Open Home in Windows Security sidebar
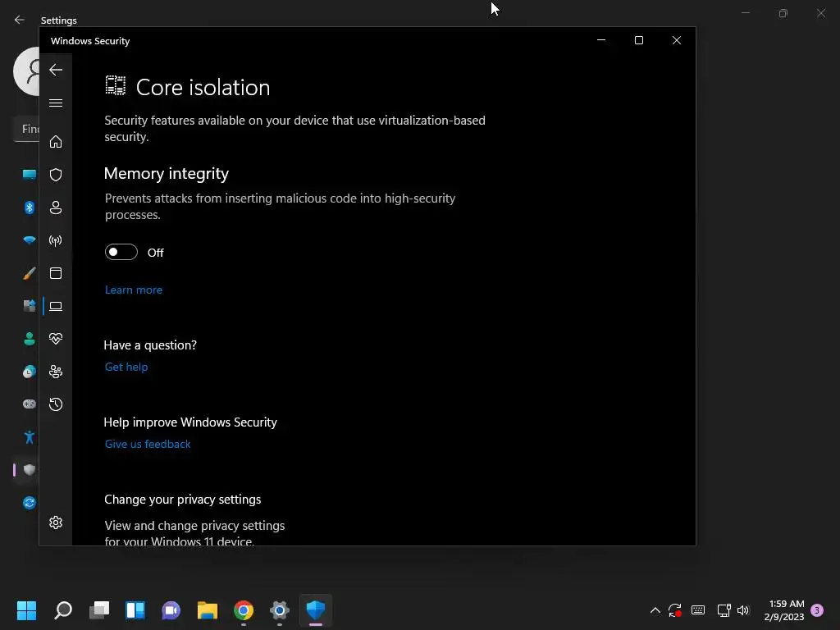840x630 pixels. [56, 141]
